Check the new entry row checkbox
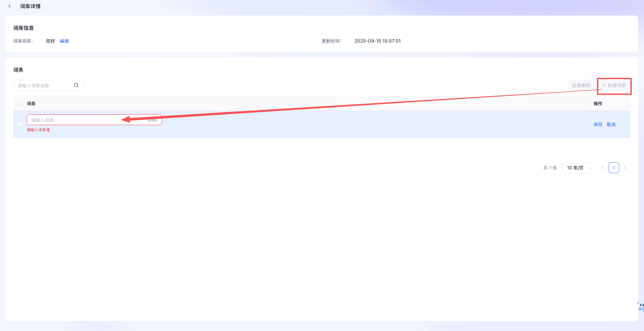Screen dimensions: 644x331 (20, 124)
